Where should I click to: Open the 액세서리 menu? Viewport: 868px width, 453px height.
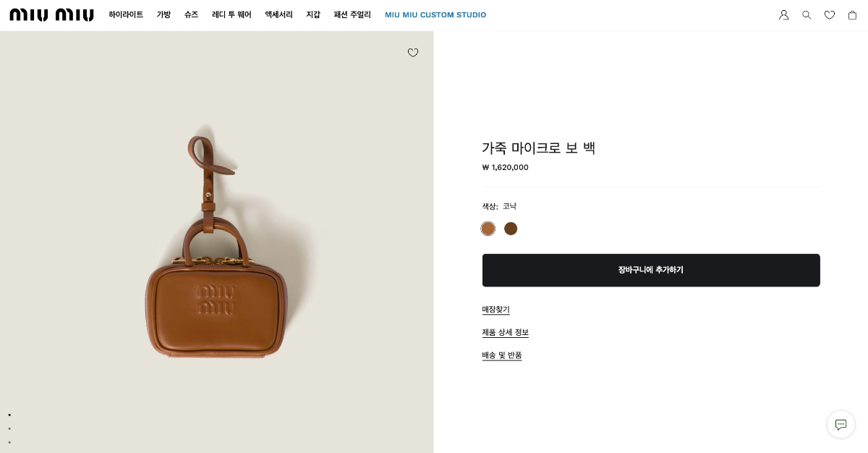tap(278, 15)
